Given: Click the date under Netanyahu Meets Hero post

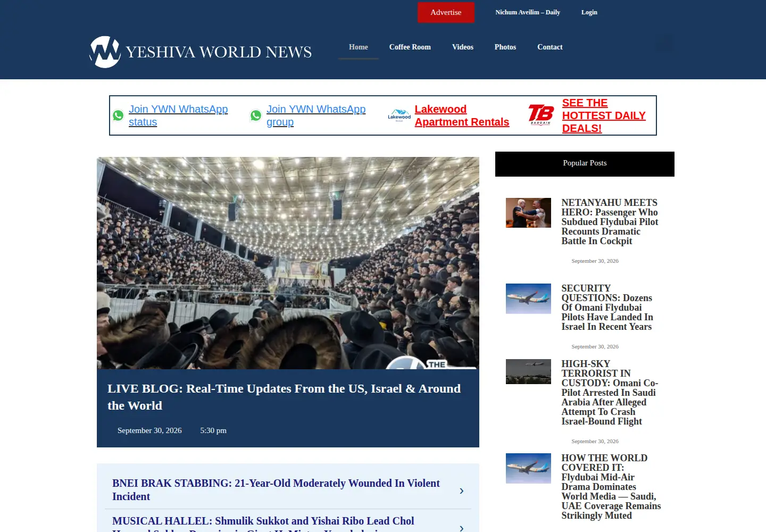Looking at the screenshot, I should point(595,261).
